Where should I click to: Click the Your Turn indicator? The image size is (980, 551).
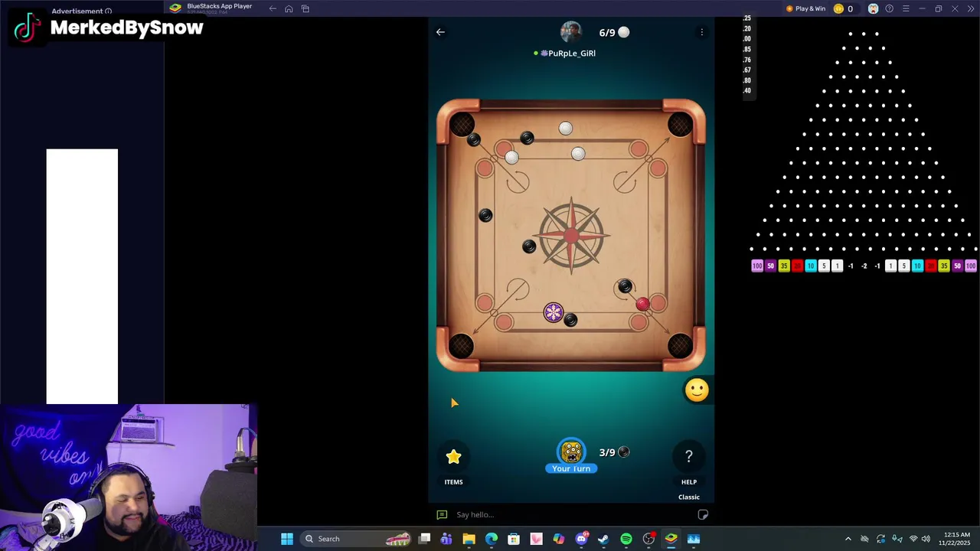click(x=571, y=468)
